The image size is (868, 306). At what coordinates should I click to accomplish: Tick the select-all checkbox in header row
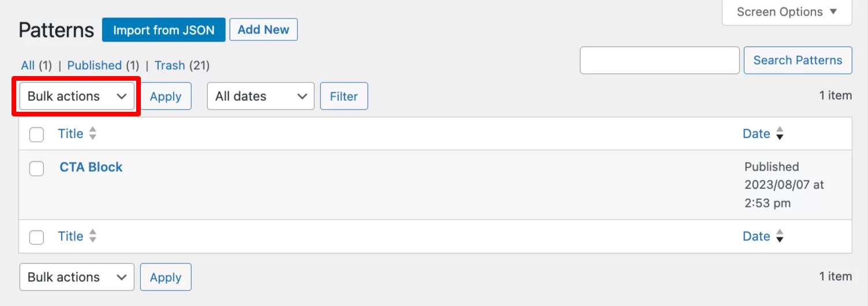(x=36, y=135)
